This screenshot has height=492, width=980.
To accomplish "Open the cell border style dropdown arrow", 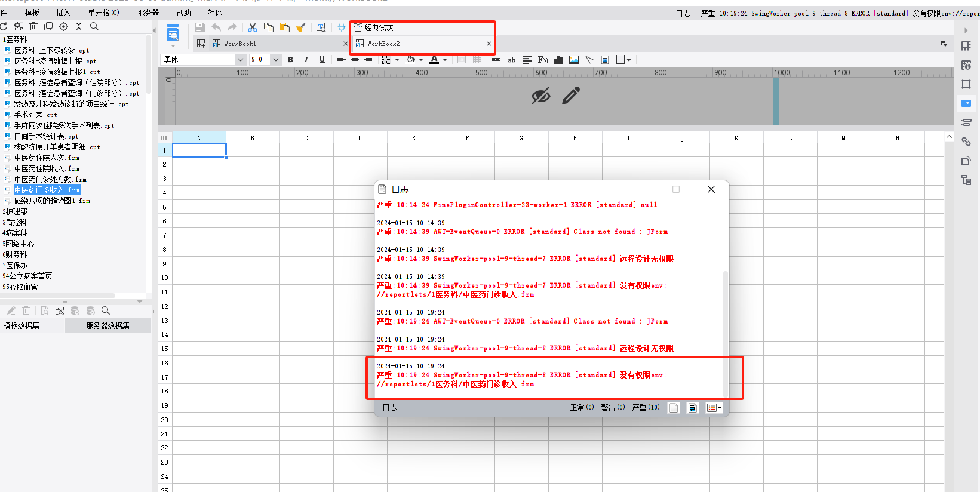I will point(397,60).
